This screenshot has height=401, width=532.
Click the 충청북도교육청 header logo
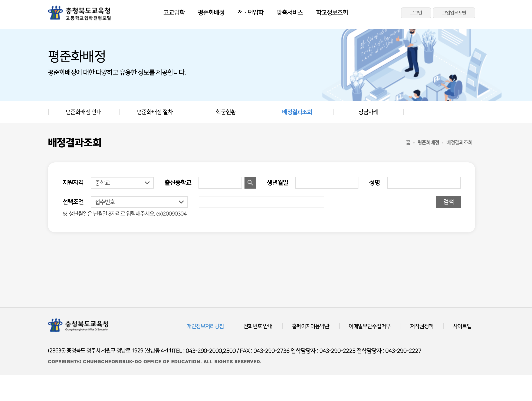tap(79, 13)
